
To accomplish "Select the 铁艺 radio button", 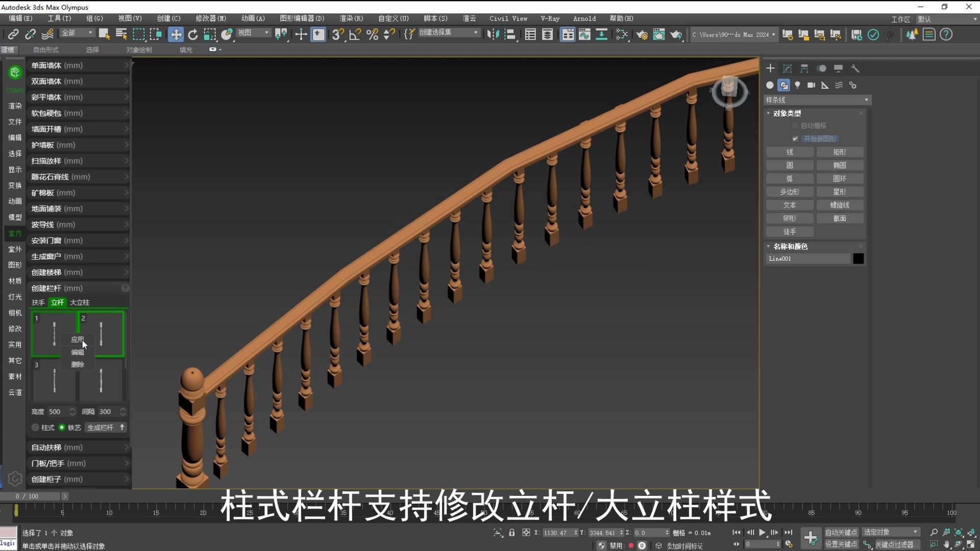I will click(62, 428).
